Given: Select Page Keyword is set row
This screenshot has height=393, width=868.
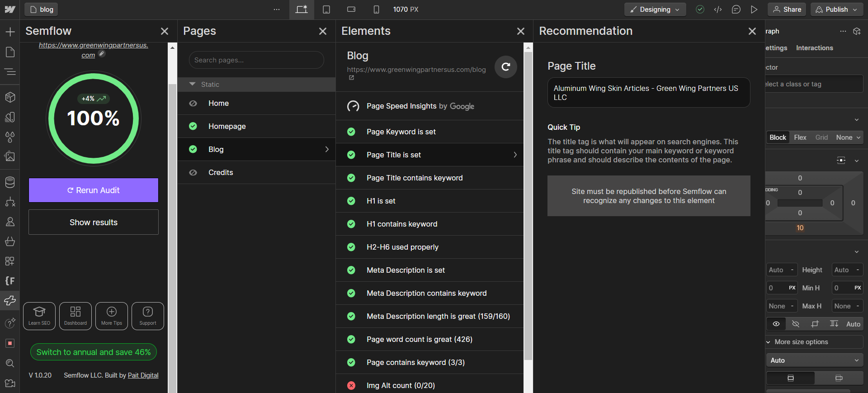Looking at the screenshot, I should [429, 132].
